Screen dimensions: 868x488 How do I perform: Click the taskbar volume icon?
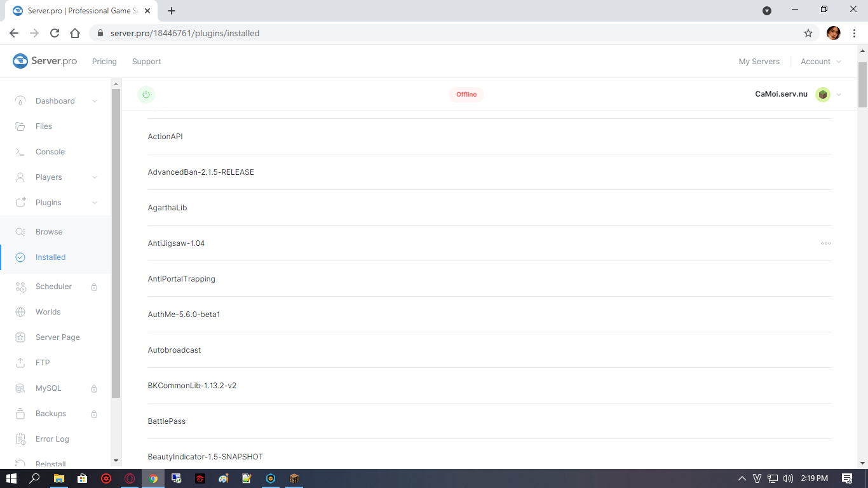point(788,478)
